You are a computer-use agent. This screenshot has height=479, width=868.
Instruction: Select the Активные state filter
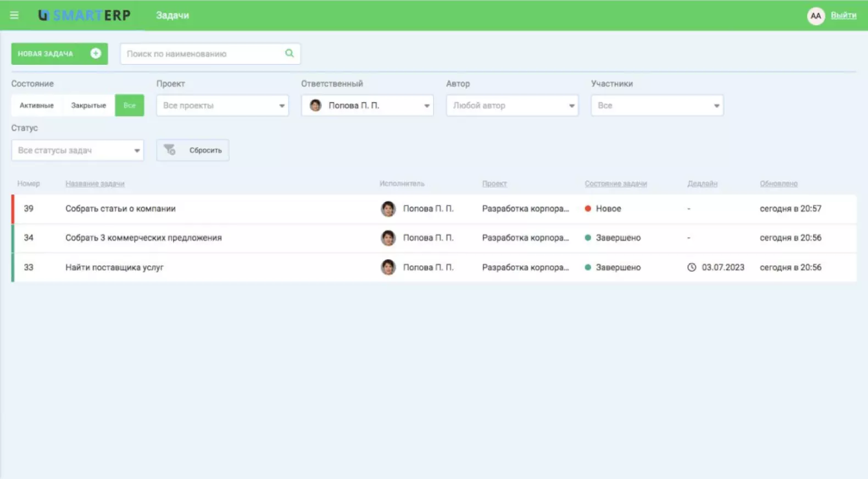37,105
